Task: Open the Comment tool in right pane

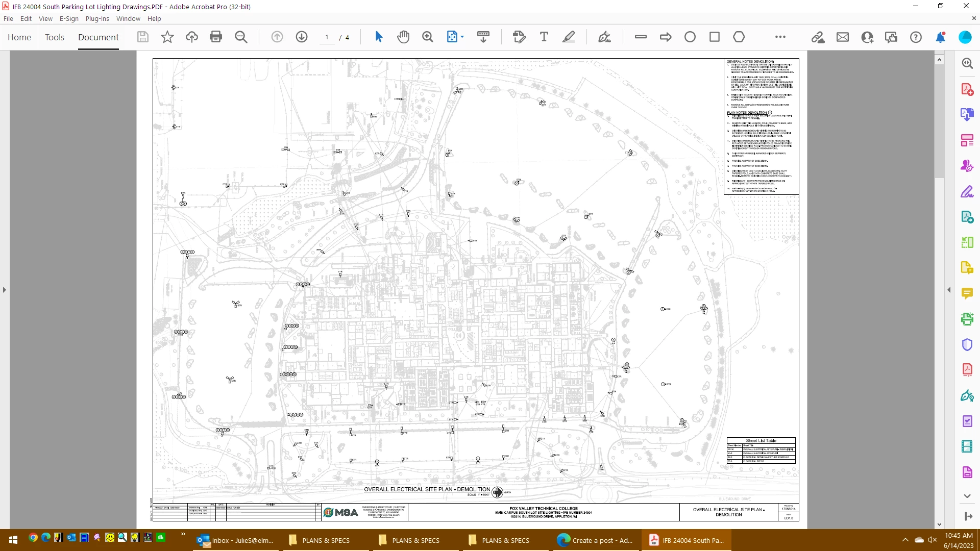Action: pyautogui.click(x=967, y=293)
